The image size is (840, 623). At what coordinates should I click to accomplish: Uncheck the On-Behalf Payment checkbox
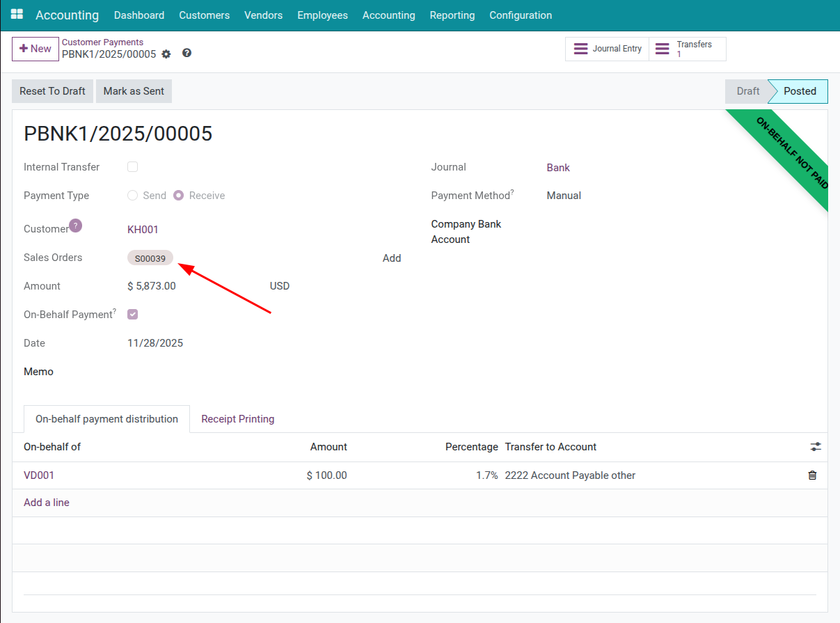click(132, 315)
